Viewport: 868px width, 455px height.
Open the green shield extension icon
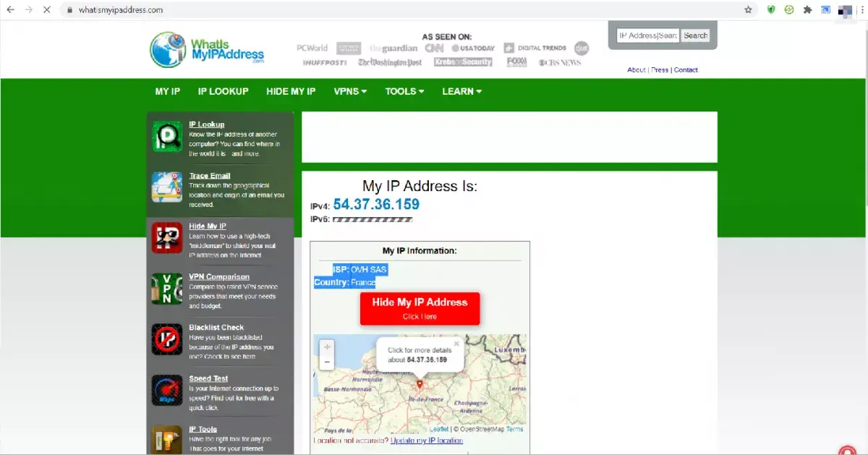(x=771, y=10)
